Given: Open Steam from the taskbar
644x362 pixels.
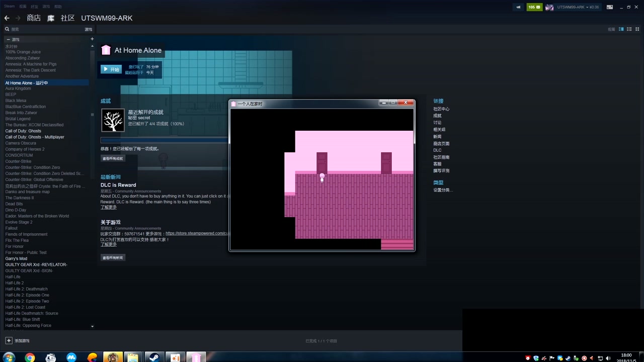Looking at the screenshot, I should [x=153, y=357].
